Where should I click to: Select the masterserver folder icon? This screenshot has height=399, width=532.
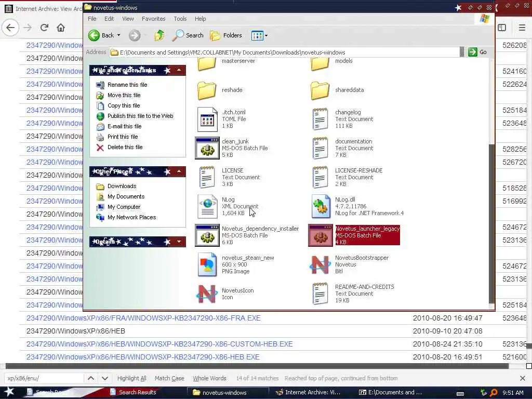[207, 64]
